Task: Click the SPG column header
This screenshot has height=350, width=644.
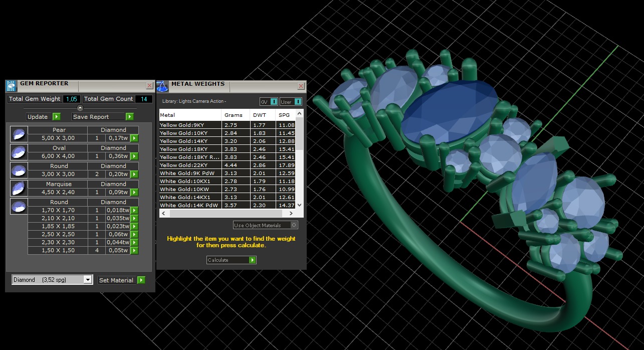Action: pyautogui.click(x=286, y=115)
